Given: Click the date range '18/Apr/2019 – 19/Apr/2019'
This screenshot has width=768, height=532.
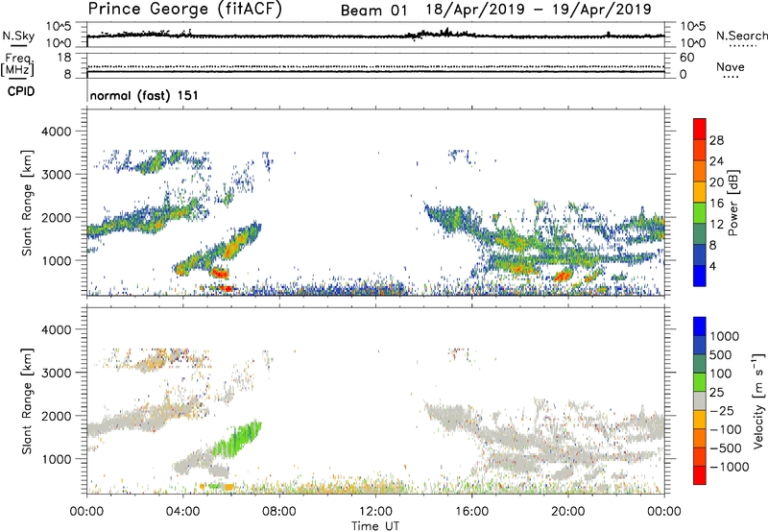Looking at the screenshot, I should click(x=539, y=10).
